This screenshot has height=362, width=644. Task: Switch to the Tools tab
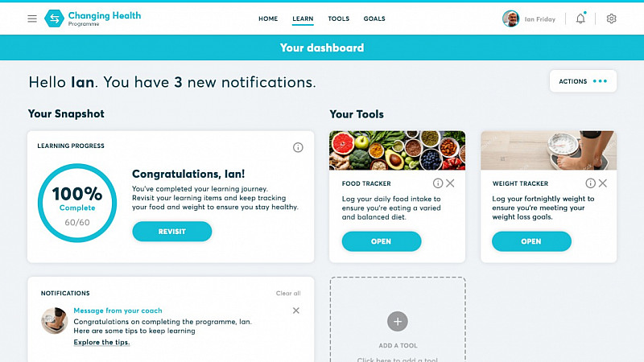[x=338, y=19]
